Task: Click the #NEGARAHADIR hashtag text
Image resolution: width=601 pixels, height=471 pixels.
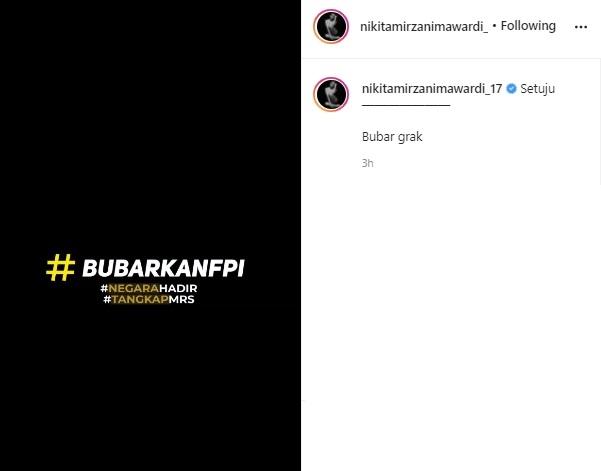Action: (x=149, y=288)
